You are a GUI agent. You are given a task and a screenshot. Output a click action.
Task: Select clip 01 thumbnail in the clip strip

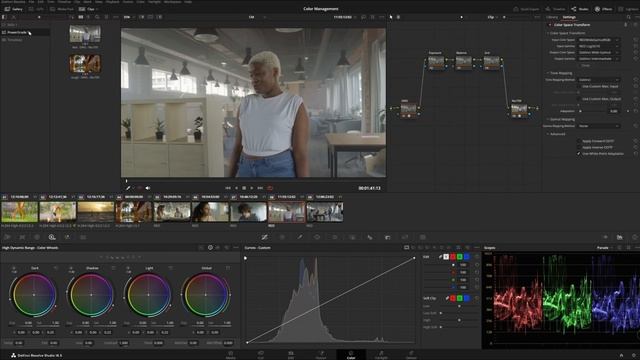tap(19, 212)
